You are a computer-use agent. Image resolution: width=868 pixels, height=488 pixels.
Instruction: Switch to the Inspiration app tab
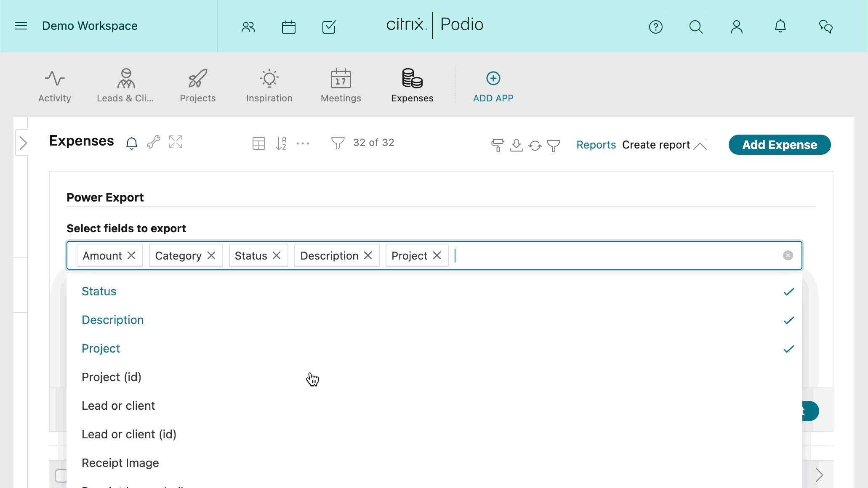(269, 86)
